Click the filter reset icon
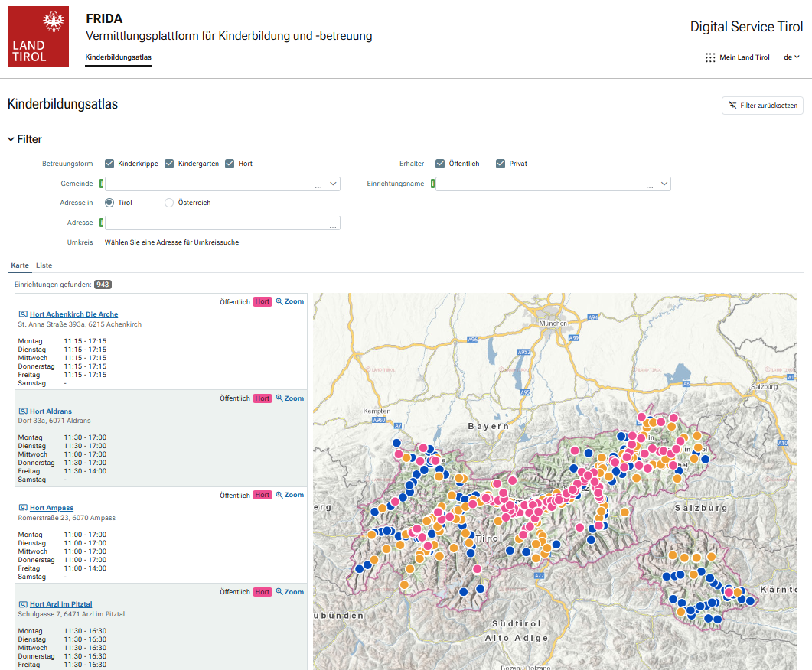Viewport: 812px width, 670px height. 733,106
